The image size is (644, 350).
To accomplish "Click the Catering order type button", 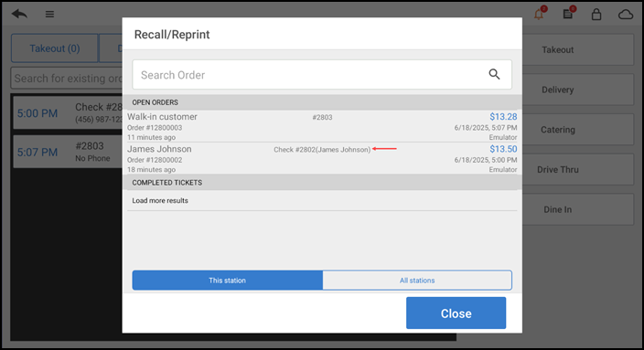I will [x=578, y=130].
